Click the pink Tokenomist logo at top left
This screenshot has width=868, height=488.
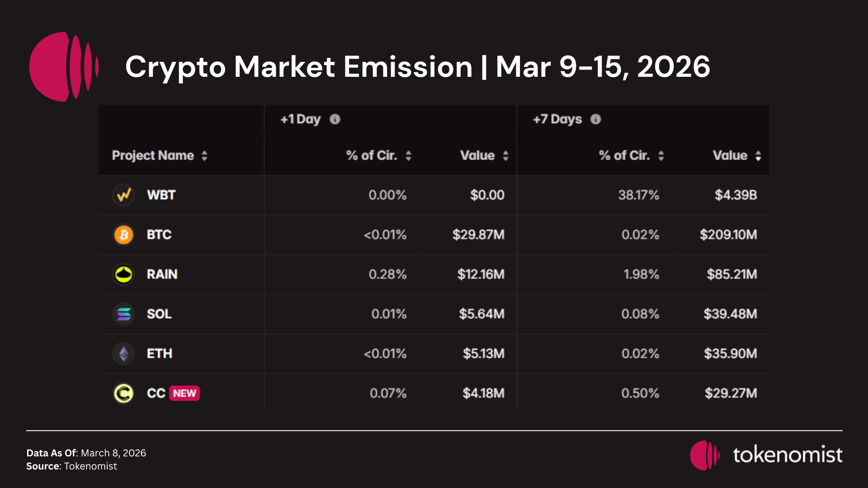pos(63,67)
